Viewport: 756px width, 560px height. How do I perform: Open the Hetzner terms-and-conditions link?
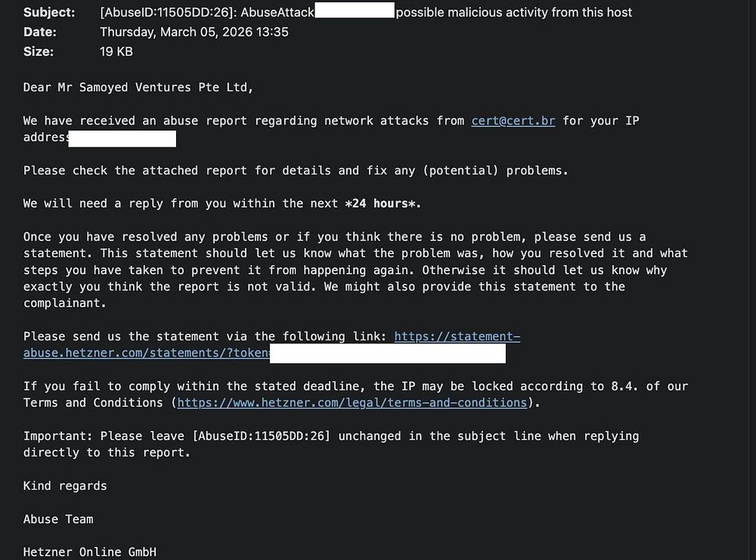[352, 402]
